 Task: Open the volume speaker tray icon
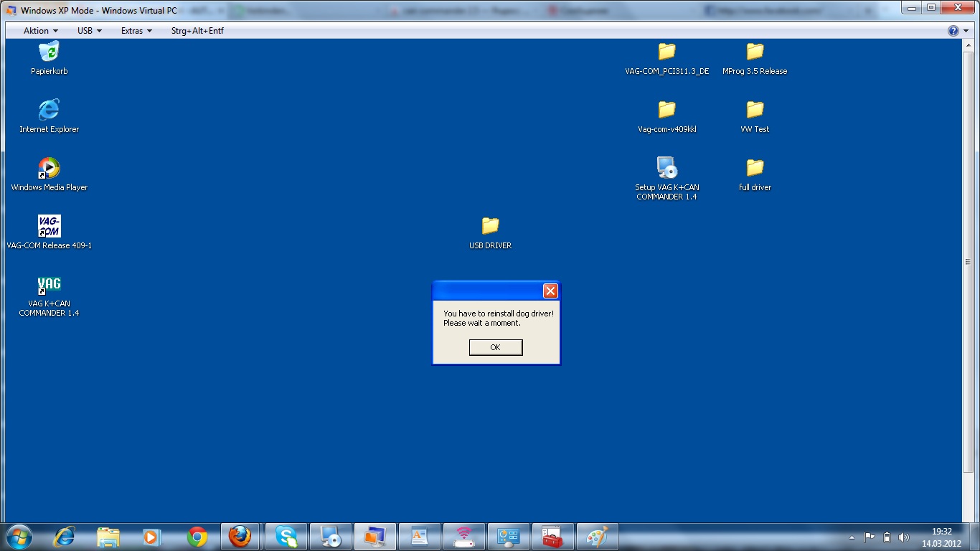[904, 537]
